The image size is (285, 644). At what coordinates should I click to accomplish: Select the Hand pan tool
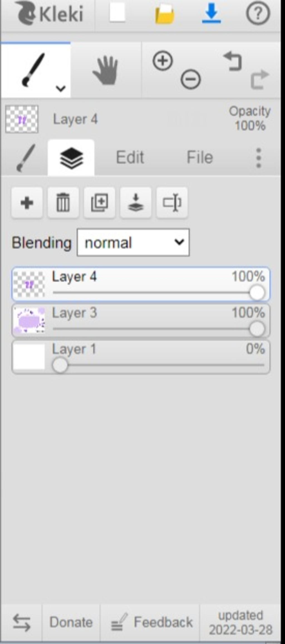coord(106,70)
